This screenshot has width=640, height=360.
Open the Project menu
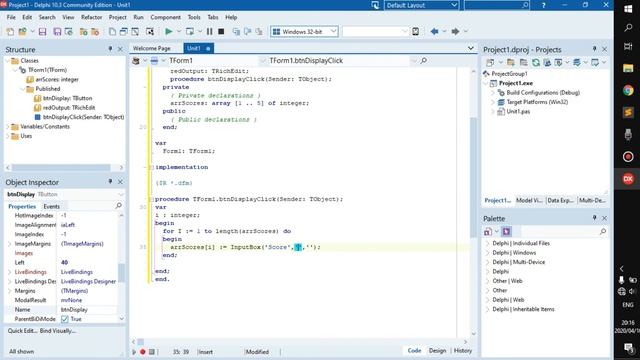click(x=118, y=17)
